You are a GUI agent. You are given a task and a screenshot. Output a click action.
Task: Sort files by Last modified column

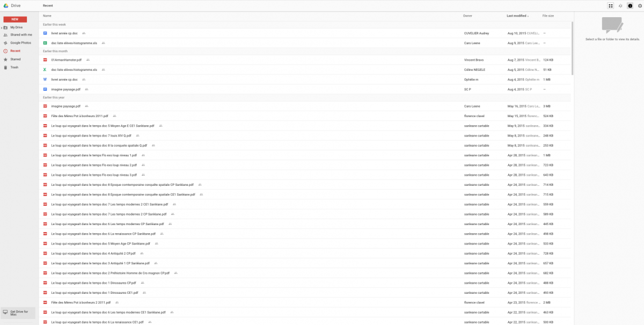tap(516, 16)
